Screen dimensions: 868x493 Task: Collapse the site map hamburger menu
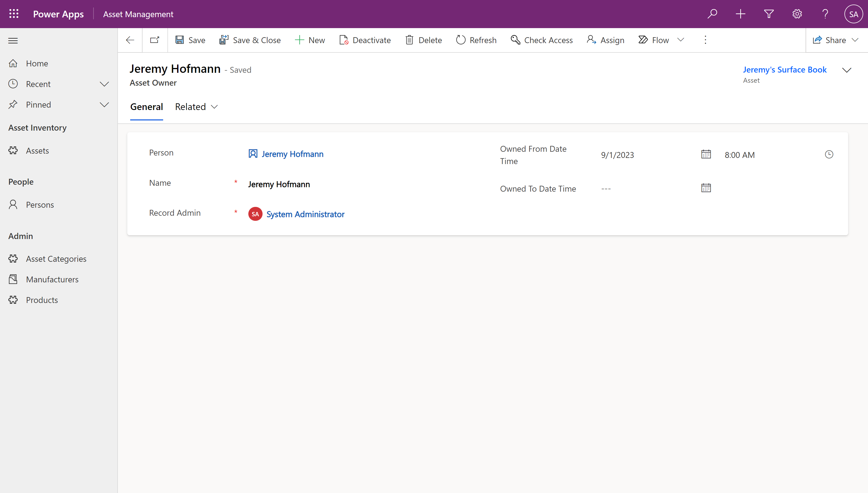[x=13, y=41]
